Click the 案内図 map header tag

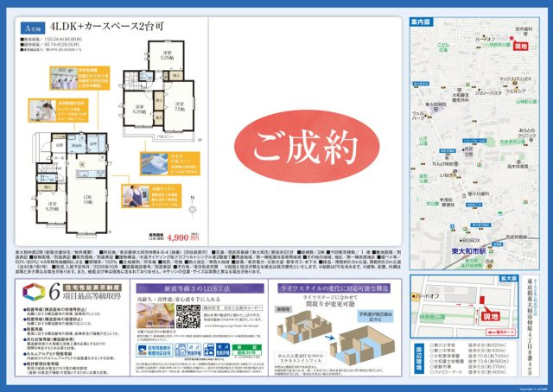pyautogui.click(x=421, y=22)
